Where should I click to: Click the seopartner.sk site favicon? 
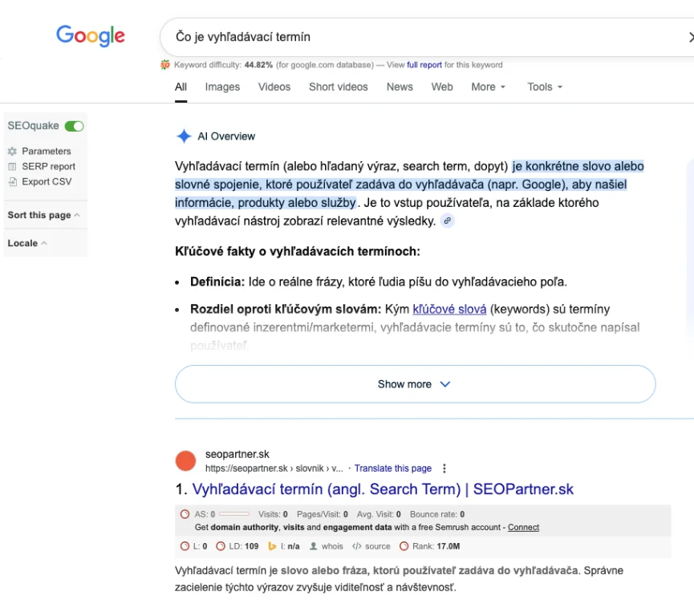[x=185, y=461]
